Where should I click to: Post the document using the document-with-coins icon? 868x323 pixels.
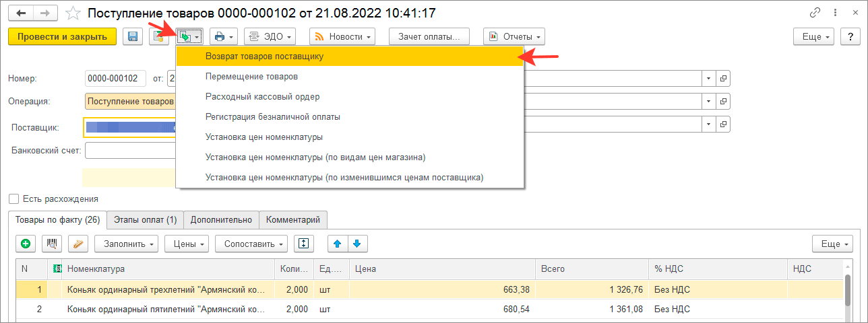click(159, 36)
